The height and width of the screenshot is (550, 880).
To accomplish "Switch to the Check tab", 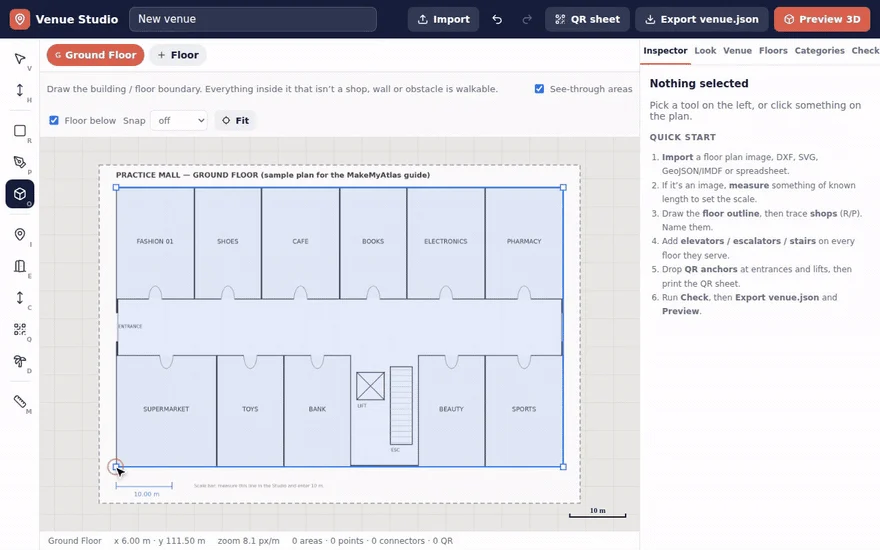I will [865, 51].
